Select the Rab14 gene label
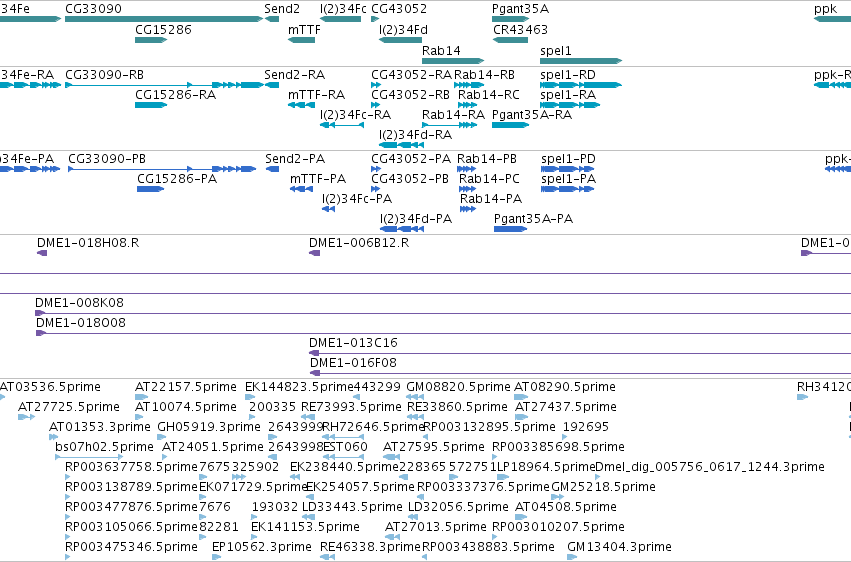Image resolution: width=851 pixels, height=562 pixels. 441,50
